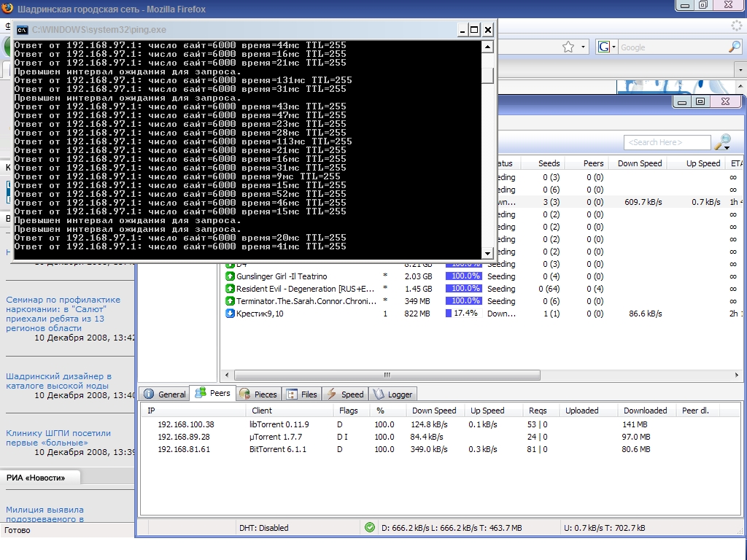The width and height of the screenshot is (747, 560).
Task: Sort peer list by Client column header
Action: pyautogui.click(x=290, y=411)
